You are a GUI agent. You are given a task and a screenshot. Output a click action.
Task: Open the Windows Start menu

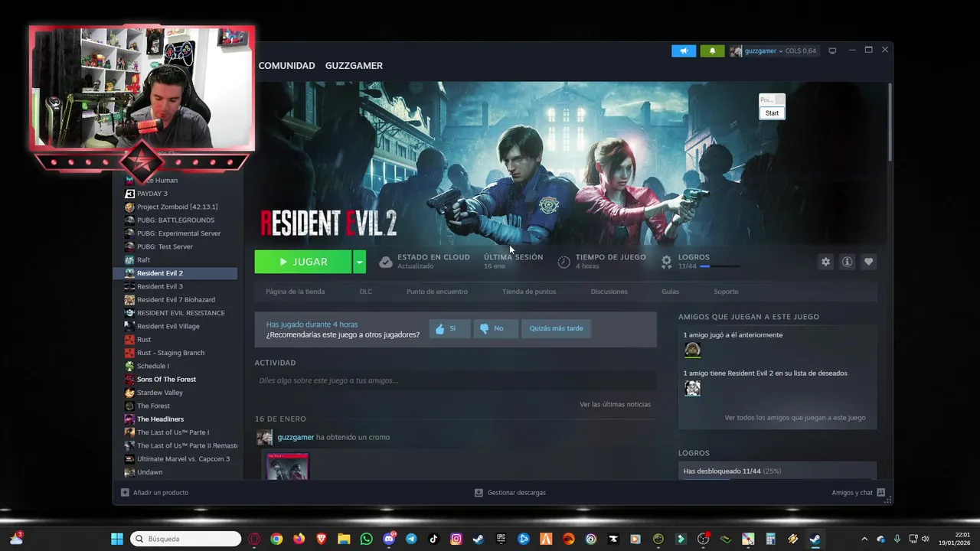click(117, 539)
